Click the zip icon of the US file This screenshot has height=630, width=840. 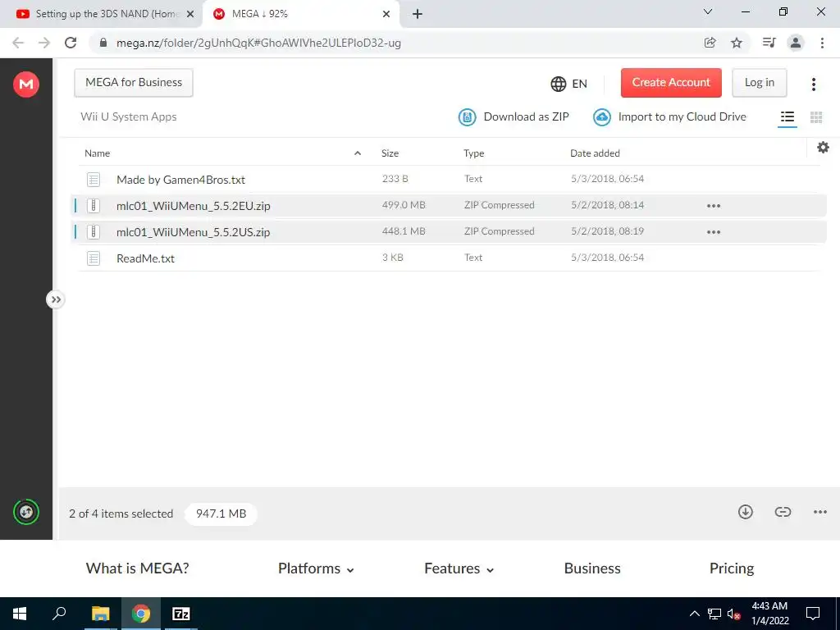[x=94, y=231]
